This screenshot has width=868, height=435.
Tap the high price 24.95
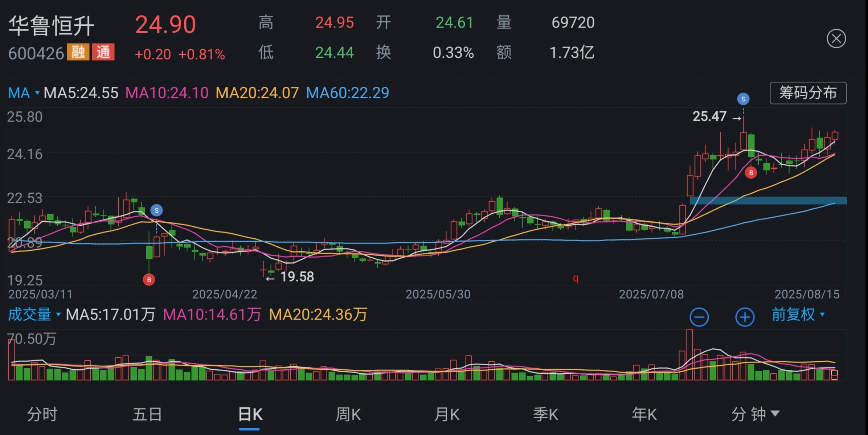coord(334,22)
